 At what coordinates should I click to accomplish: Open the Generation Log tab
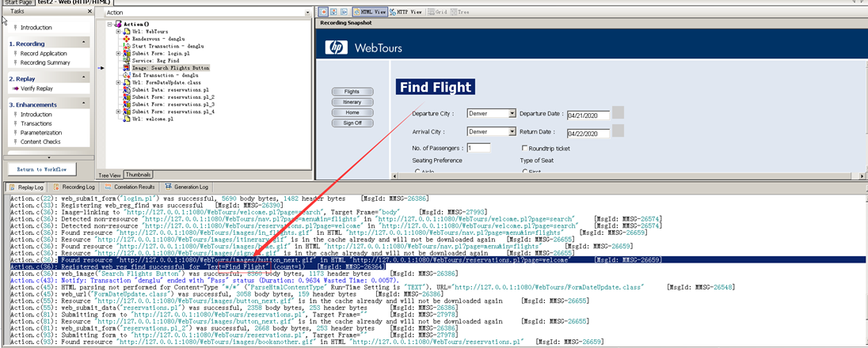(187, 187)
